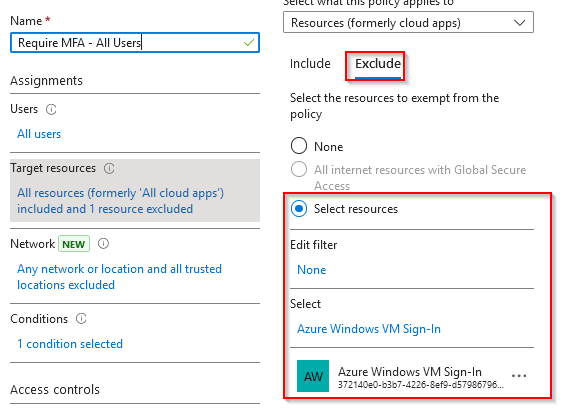Open the Resources (formerly cloud apps) dropdown
Screen dimensions: 566x408
408,22
